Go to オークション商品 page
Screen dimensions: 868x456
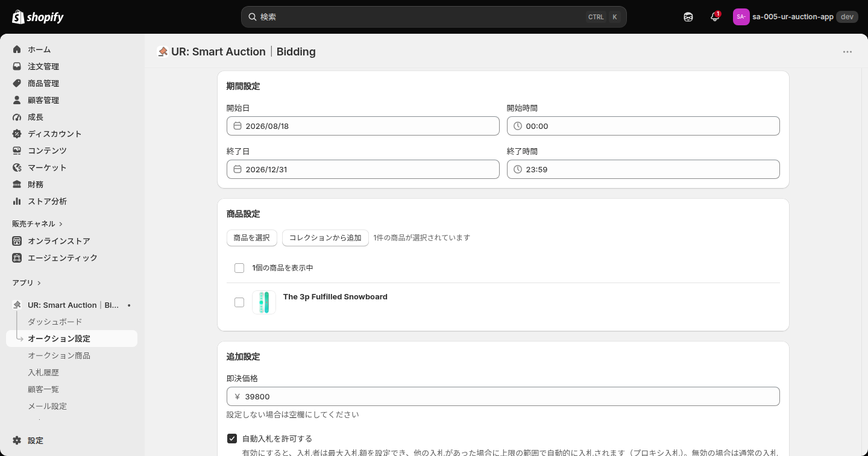(59, 355)
